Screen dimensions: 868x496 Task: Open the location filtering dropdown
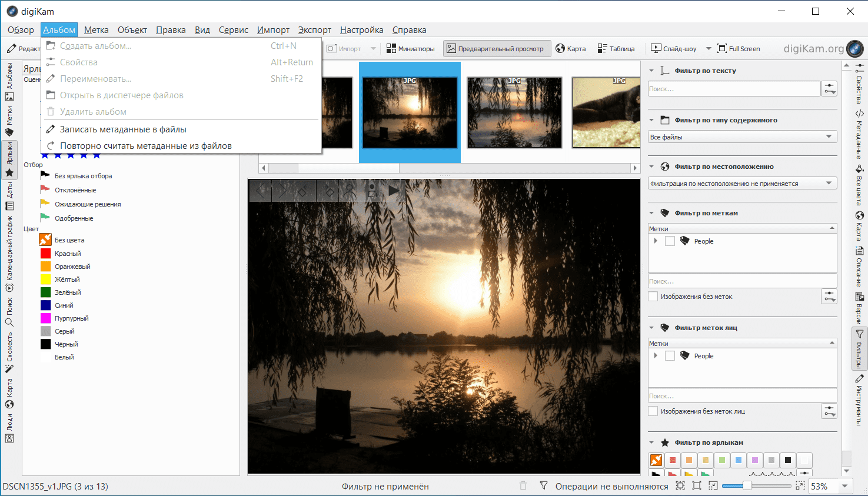click(x=742, y=184)
